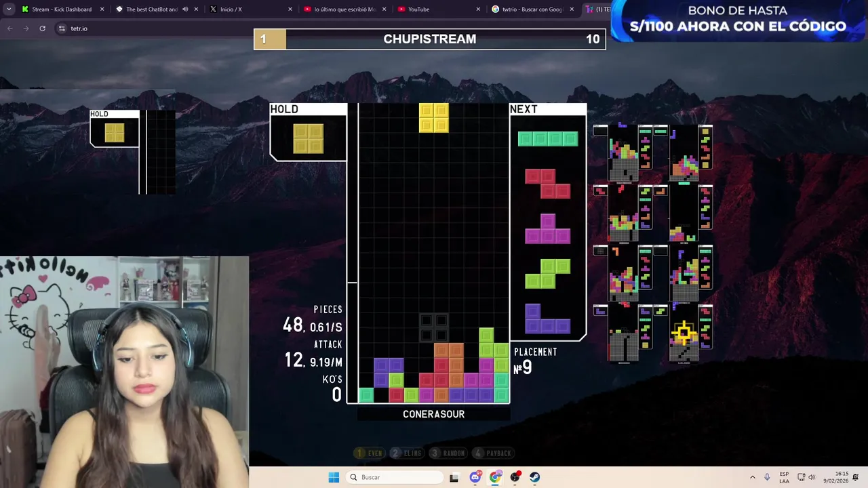Screen dimensions: 868x488
Task: Expand hidden system tray icons
Action: click(x=752, y=477)
